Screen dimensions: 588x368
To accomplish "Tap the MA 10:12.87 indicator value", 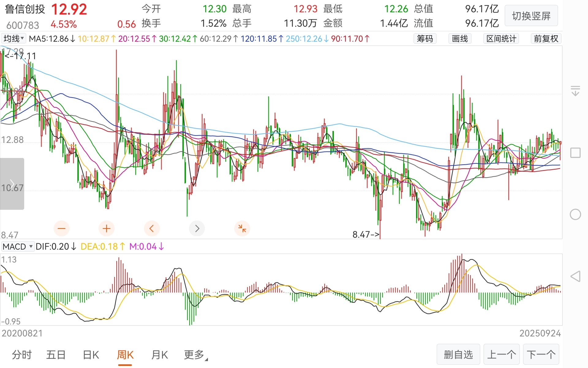I will 97,39.
